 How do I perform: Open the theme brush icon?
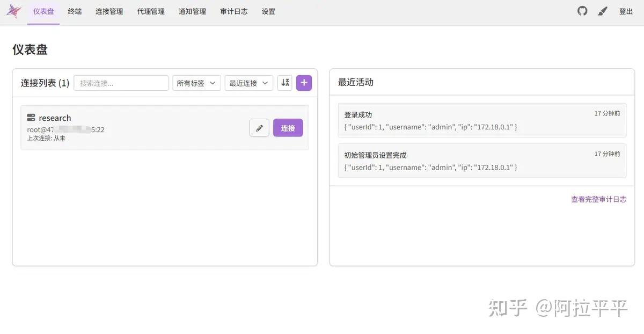tap(603, 11)
